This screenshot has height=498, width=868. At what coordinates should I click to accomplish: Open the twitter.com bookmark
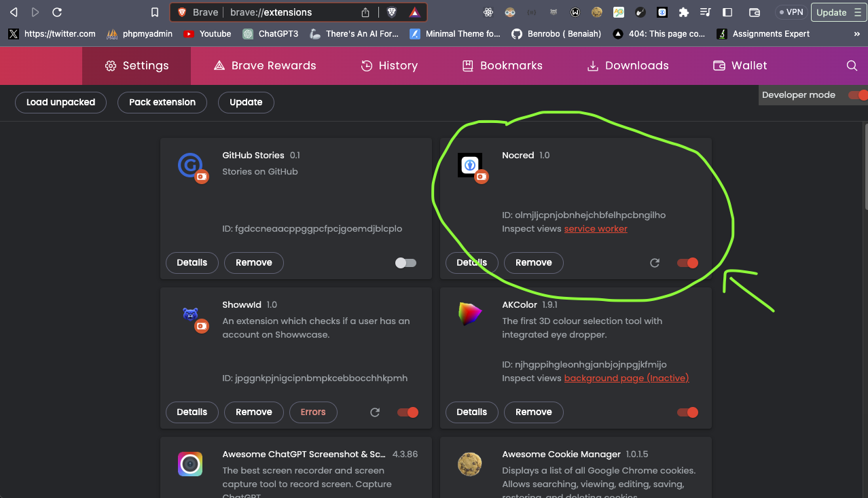[x=52, y=33]
